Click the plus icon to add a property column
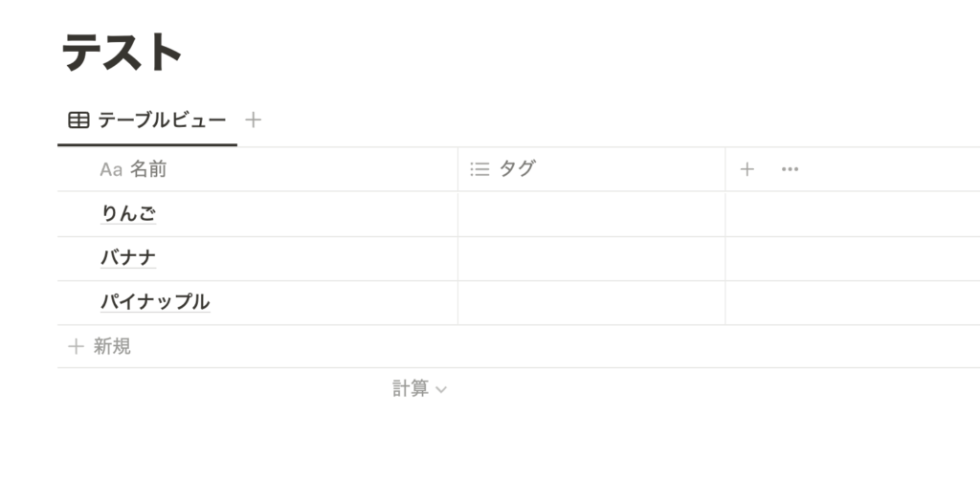The image size is (980, 480). pos(746,169)
